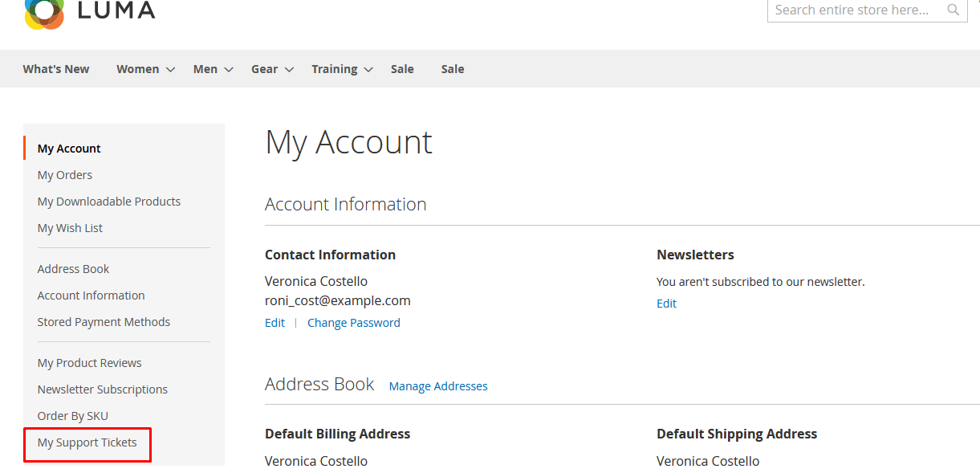Select Account Information in the sidebar
980x473 pixels.
click(91, 296)
